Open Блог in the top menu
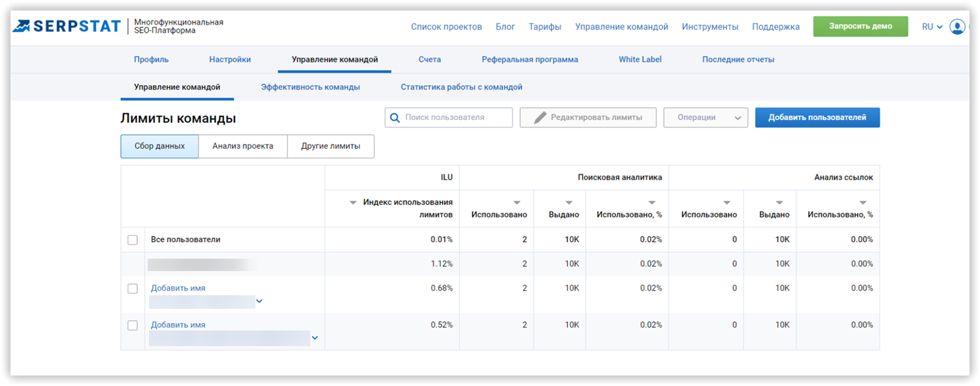The height and width of the screenshot is (386, 980). tap(505, 27)
